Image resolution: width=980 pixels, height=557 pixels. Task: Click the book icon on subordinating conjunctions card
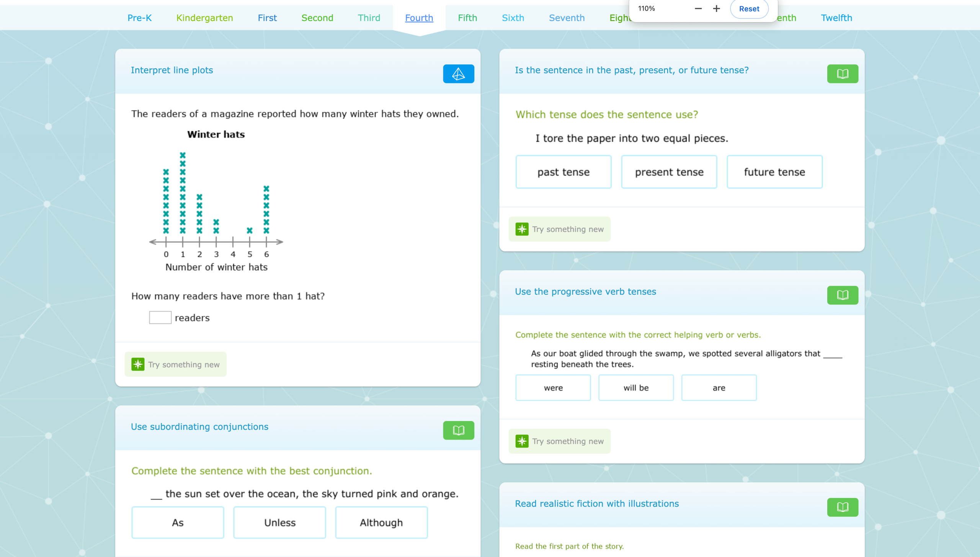(458, 430)
